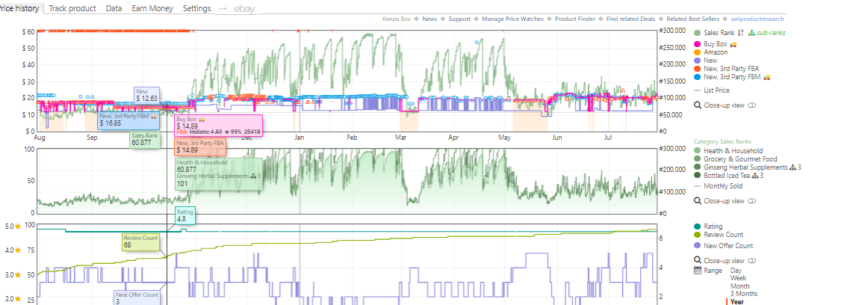Switch to the Track product tab
Screen dimensions: 868x305
tap(72, 8)
